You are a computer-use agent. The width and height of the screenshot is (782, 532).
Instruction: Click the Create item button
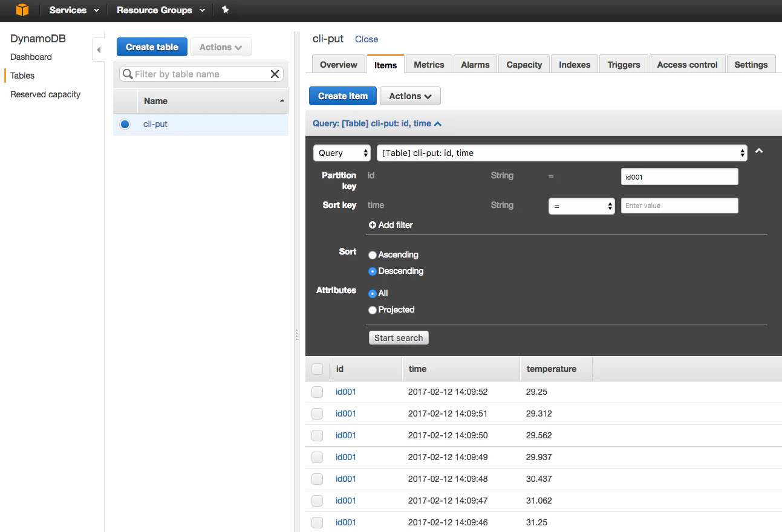(343, 96)
